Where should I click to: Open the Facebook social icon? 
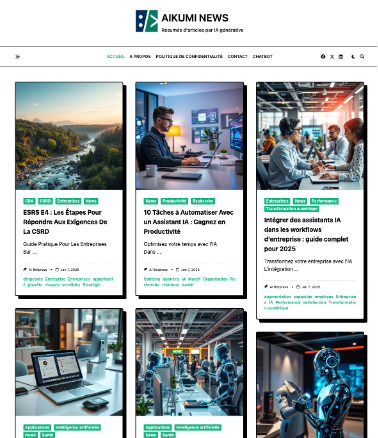pyautogui.click(x=323, y=57)
